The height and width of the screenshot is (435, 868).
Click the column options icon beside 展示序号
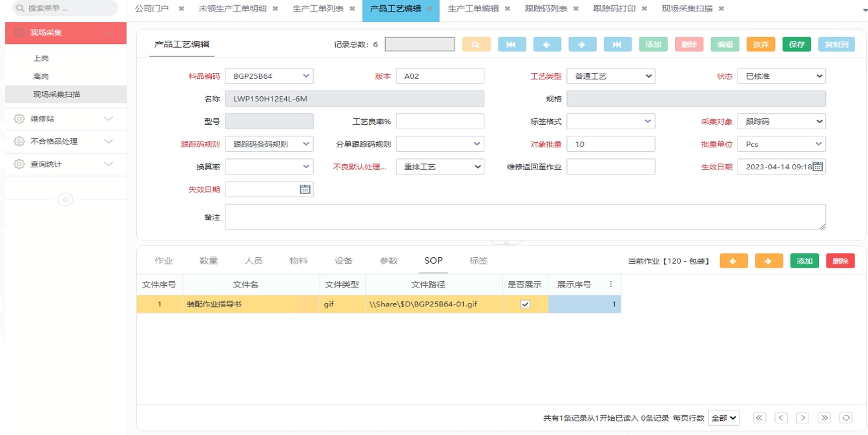(611, 284)
